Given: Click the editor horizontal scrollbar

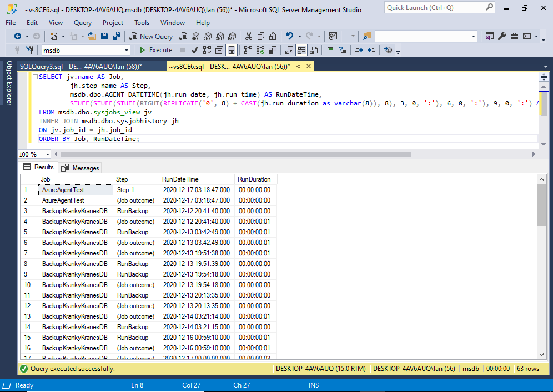Looking at the screenshot, I should point(235,154).
